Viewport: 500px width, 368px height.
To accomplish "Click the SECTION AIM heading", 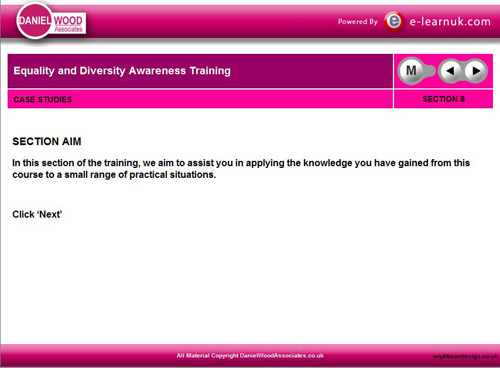I will point(47,141).
